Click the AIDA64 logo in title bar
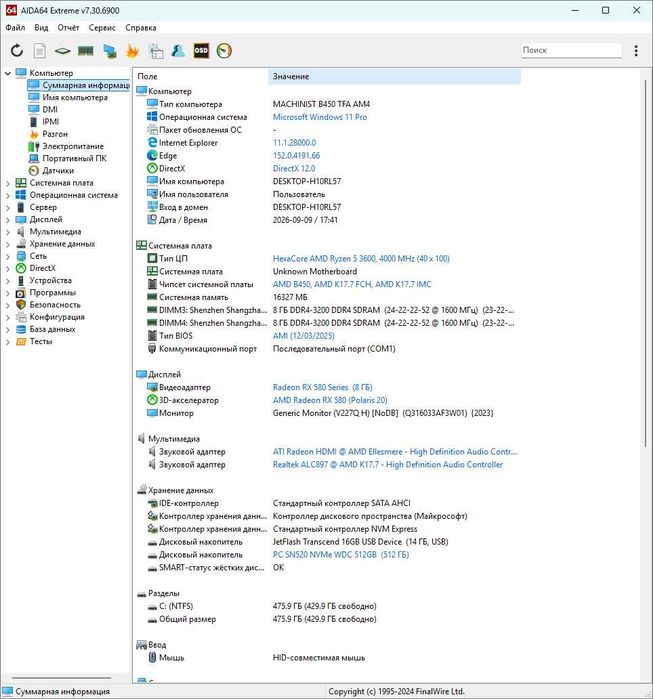Image resolution: width=653 pixels, height=699 pixels. click(11, 10)
